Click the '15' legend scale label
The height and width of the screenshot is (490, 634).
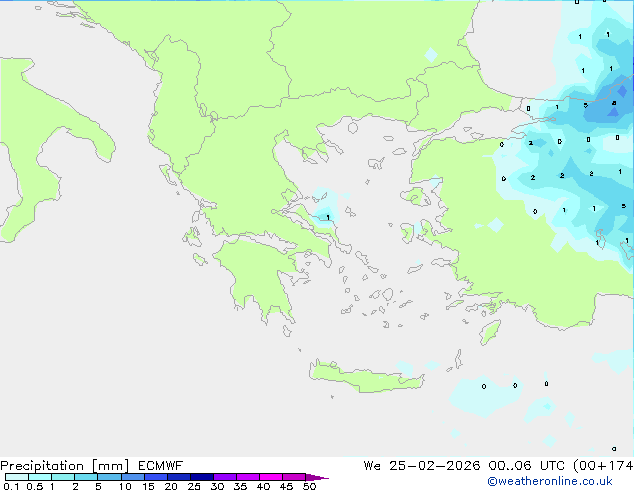(148, 486)
